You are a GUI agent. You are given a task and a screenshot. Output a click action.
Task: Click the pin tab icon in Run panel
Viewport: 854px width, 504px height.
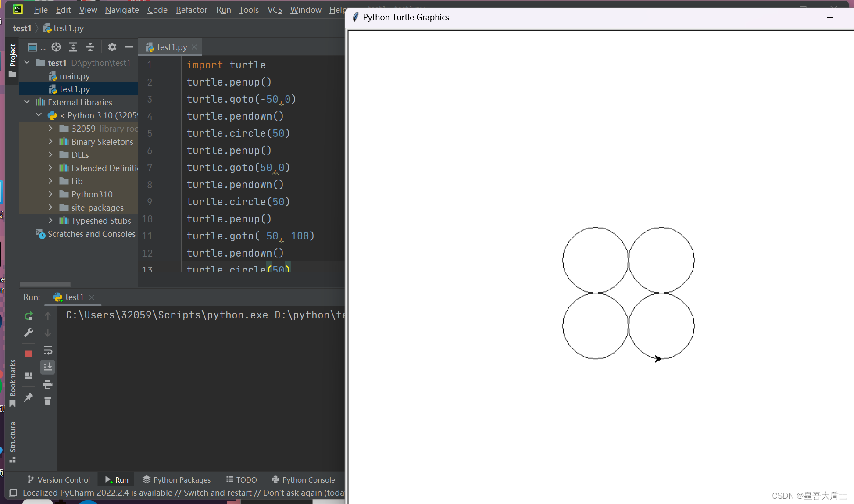click(29, 397)
